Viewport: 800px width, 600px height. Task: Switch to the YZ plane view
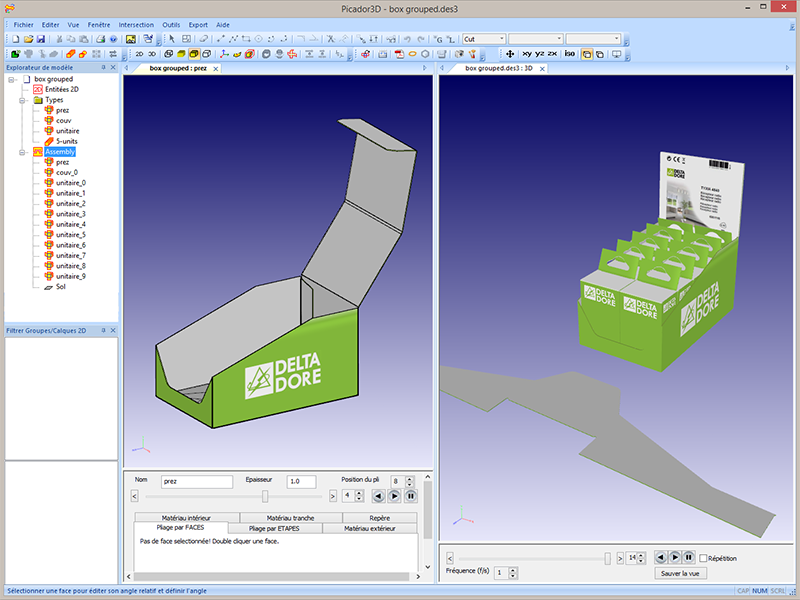click(x=540, y=53)
